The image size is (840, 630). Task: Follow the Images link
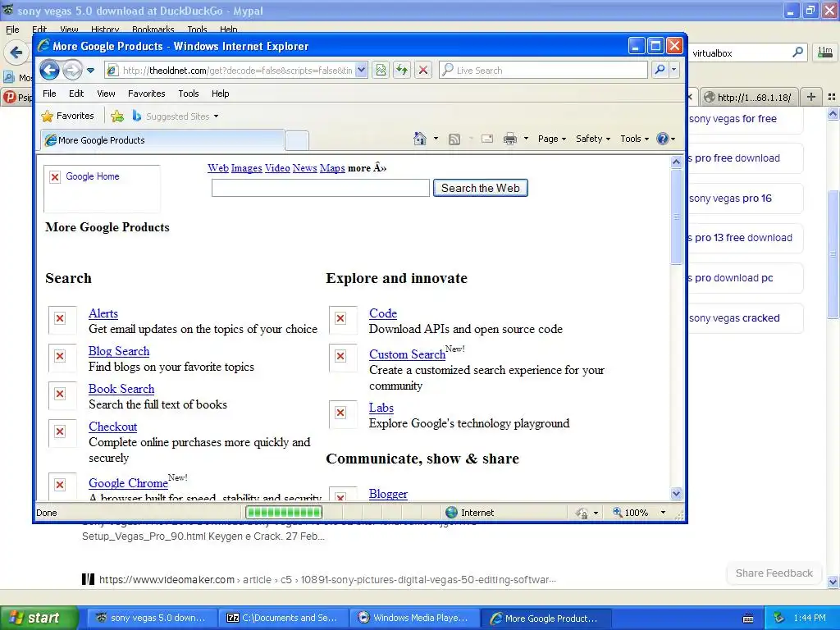point(246,168)
